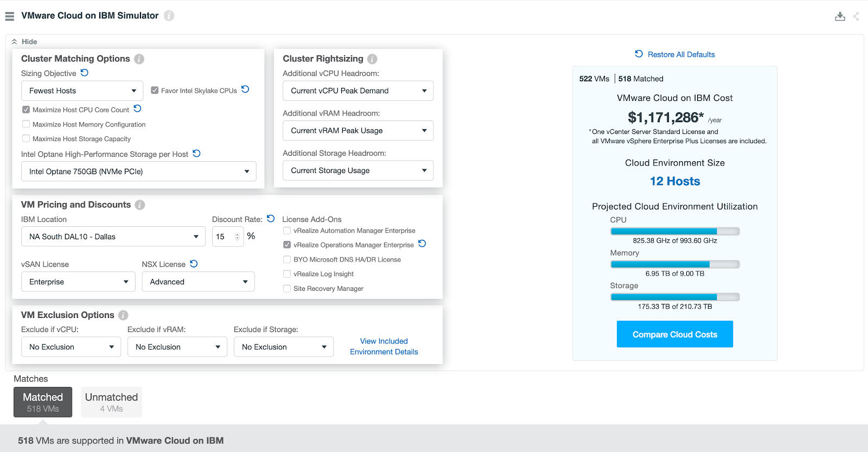Viewport: 868px width, 452px height.
Task: Click the 522 VMs count text
Action: click(594, 79)
